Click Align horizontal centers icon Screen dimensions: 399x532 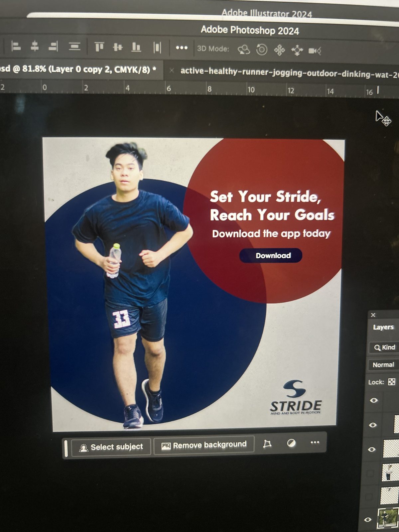point(35,46)
